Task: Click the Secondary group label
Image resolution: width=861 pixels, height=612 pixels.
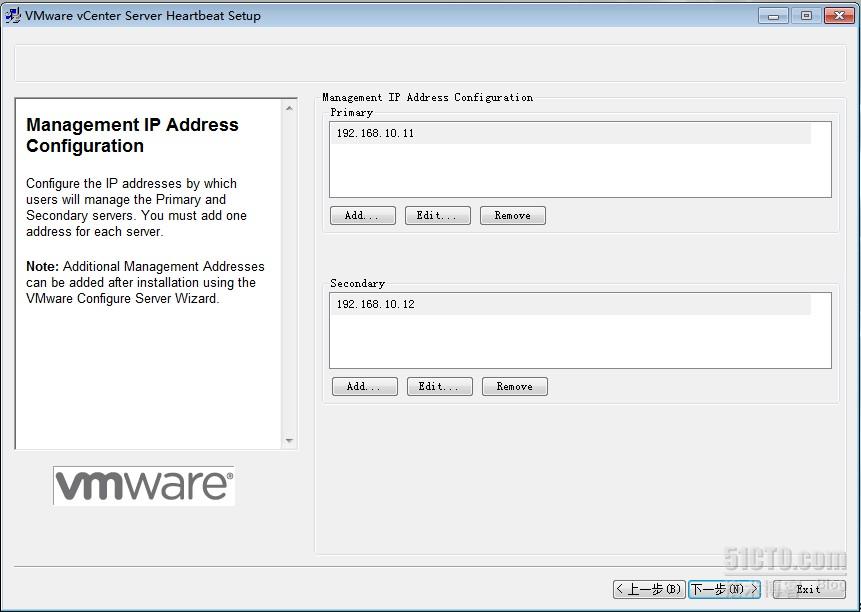Action: 357,283
